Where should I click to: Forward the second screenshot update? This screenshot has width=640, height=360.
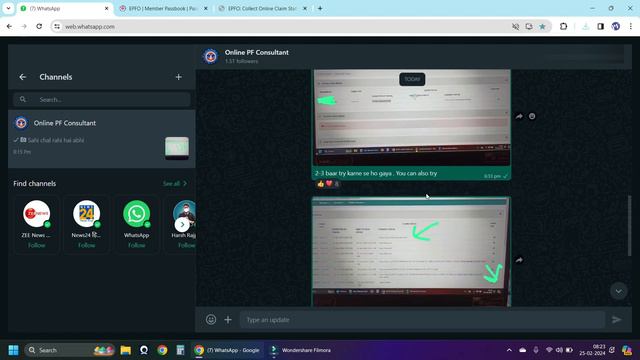(519, 260)
